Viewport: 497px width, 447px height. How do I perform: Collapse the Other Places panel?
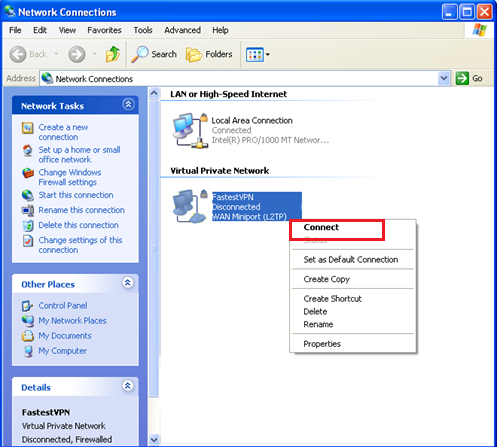(128, 283)
